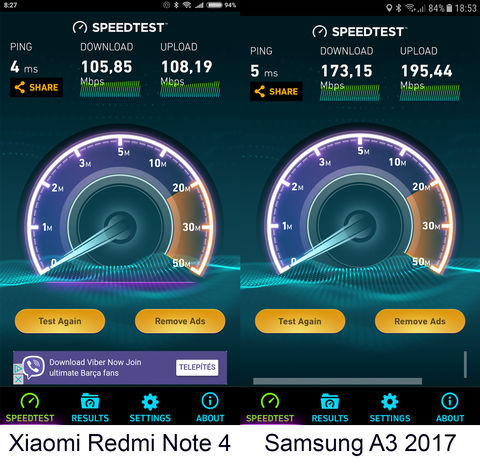The image size is (480, 468).
Task: Click the 195,44 upload result on Samsung
Action: [x=427, y=71]
